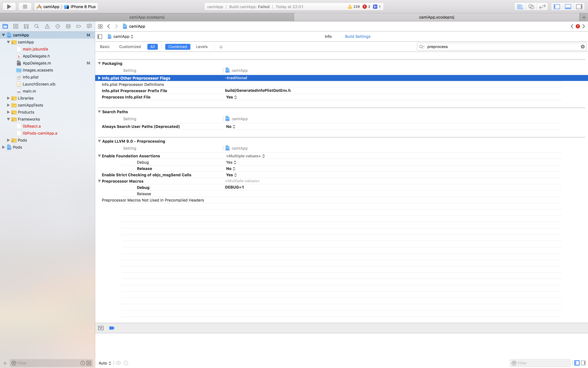Switch to the Info tab

coord(328,36)
